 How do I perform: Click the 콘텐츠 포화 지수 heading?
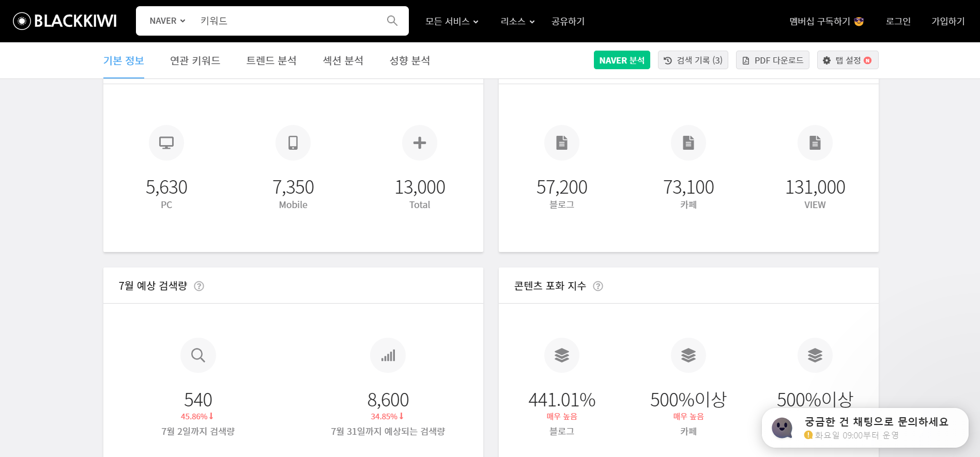(550, 286)
